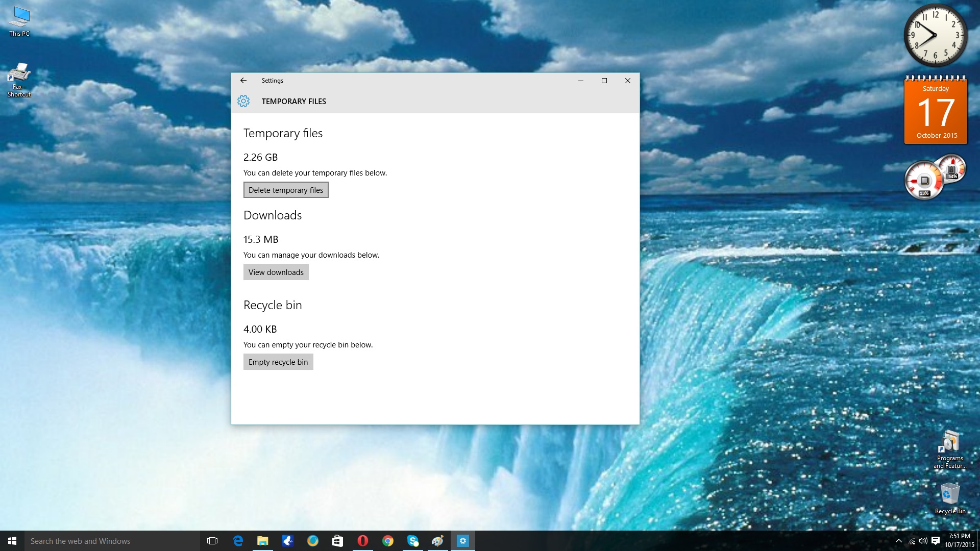Switch to Skype on the taskbar
The height and width of the screenshot is (551, 980).
coord(413,541)
